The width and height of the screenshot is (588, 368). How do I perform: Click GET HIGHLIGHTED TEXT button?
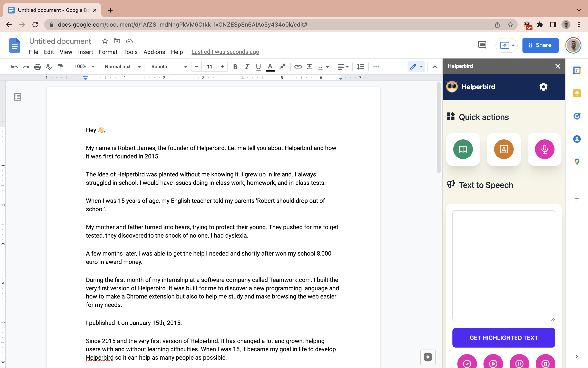coord(504,338)
